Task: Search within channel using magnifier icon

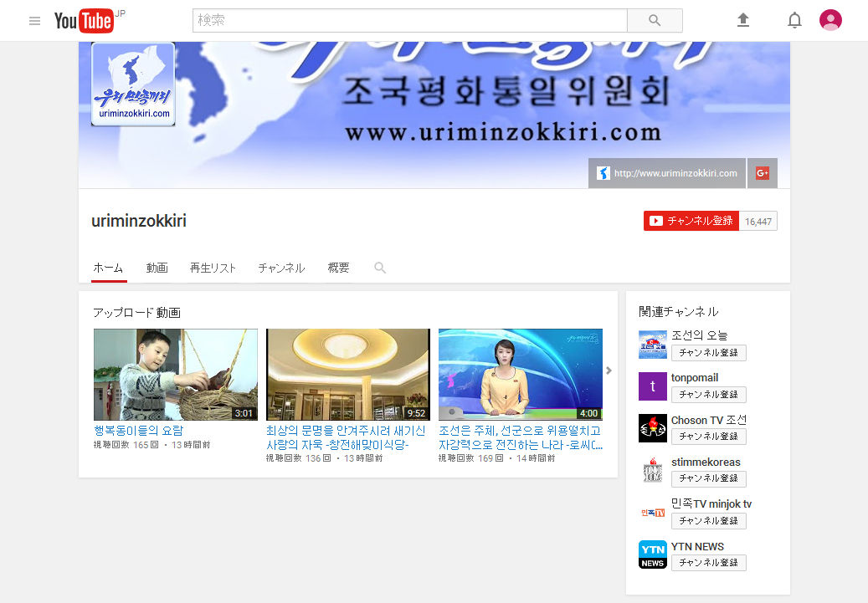Action: 380,268
